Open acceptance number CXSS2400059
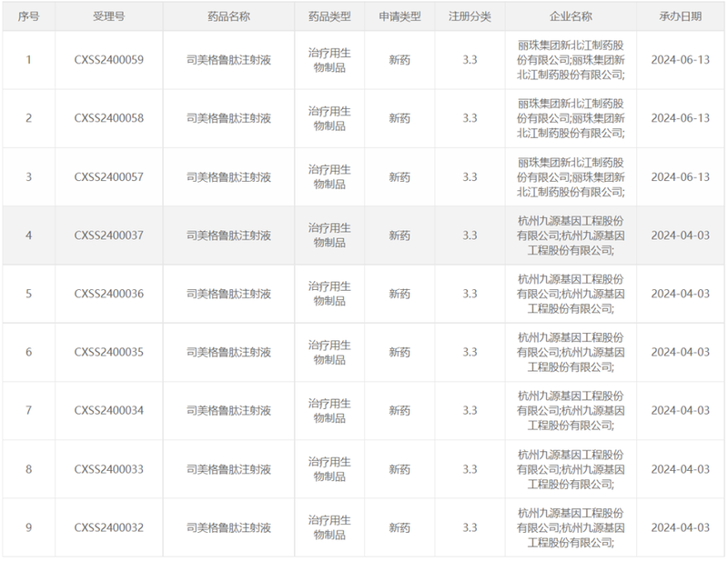 [x=109, y=60]
